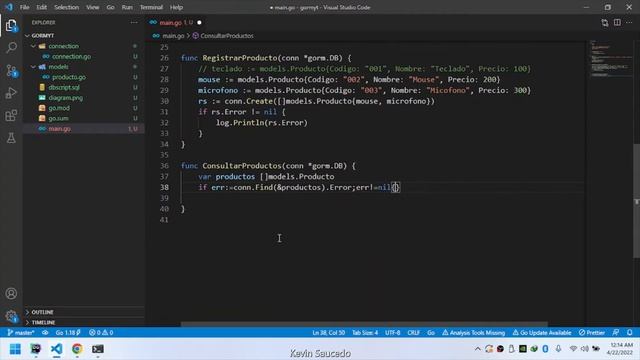Change Tab Size: 4 indentation setting
Image resolution: width=640 pixels, height=360 pixels.
pos(365,333)
